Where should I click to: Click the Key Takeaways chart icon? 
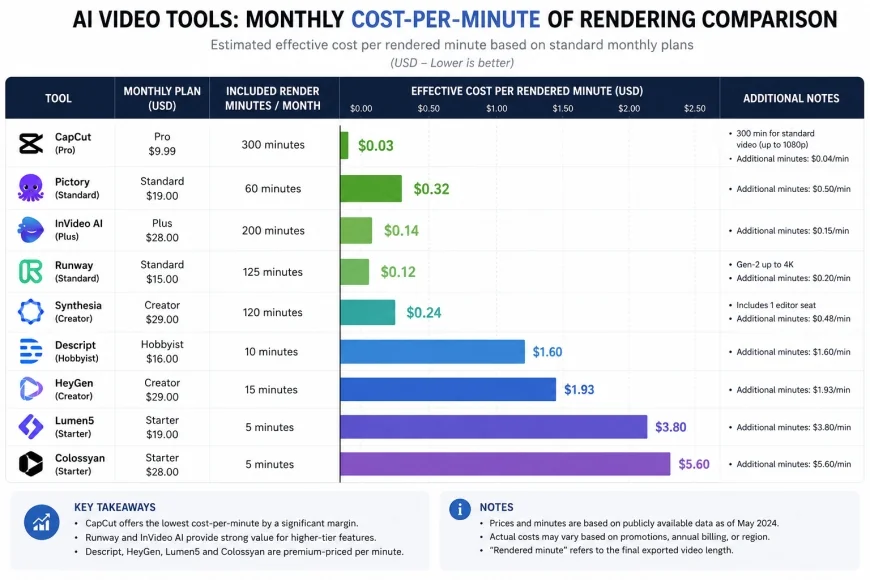click(42, 522)
